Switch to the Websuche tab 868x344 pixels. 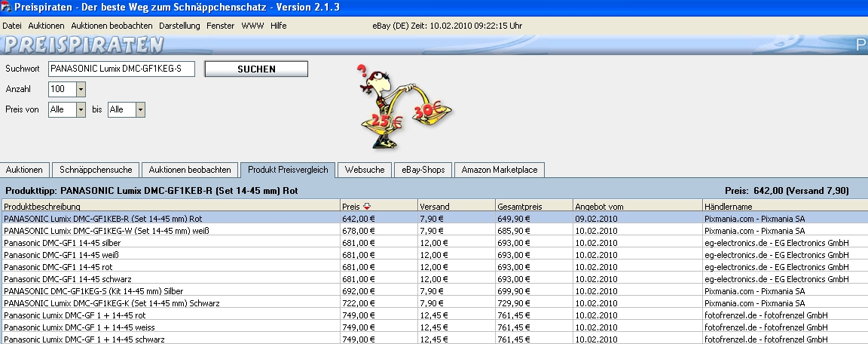click(x=365, y=170)
